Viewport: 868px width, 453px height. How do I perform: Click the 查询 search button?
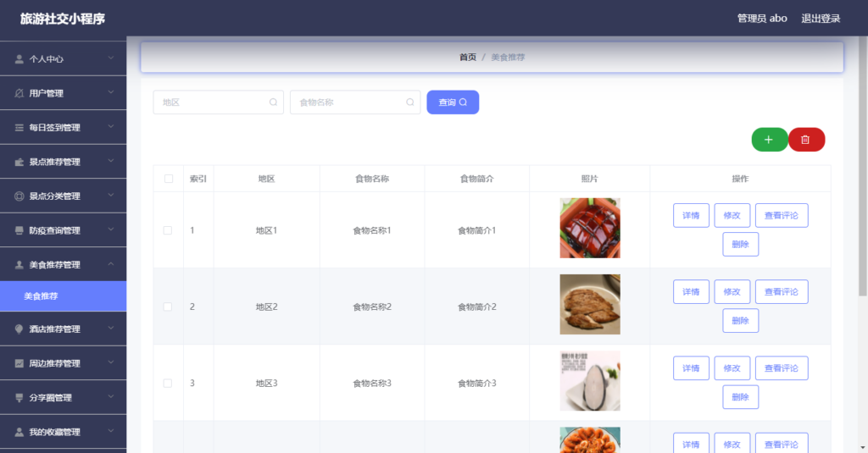click(453, 102)
